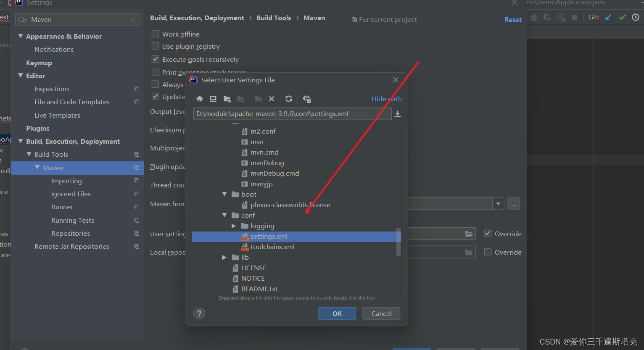The image size is (644, 350).
Task: Go to Home directory in file chooser
Action: 200,99
